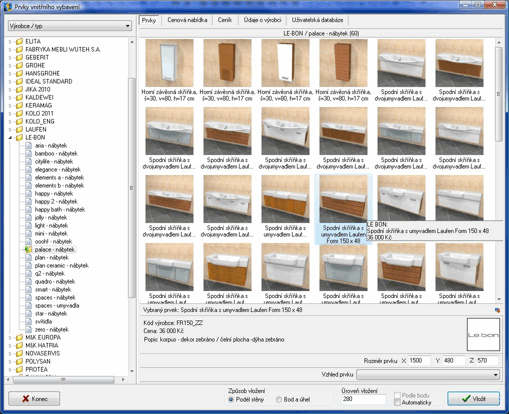Expand the POLYSAN folder node

pyautogui.click(x=10, y=361)
